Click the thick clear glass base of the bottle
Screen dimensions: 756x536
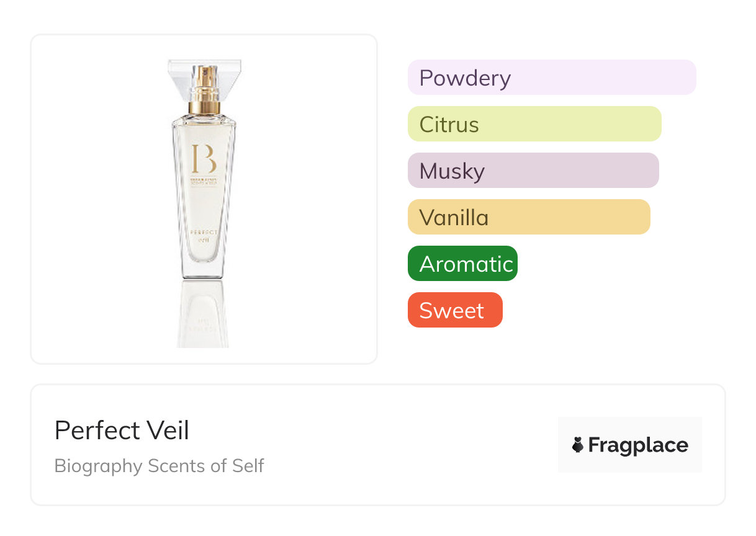pyautogui.click(x=204, y=270)
